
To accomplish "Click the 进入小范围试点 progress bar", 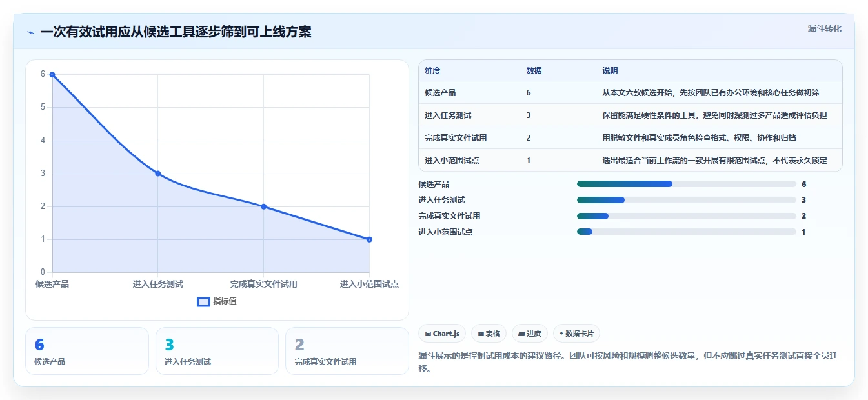I will click(x=687, y=232).
